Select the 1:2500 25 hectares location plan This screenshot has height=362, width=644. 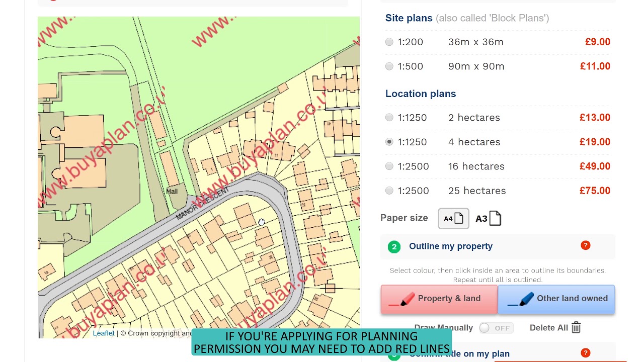pyautogui.click(x=389, y=191)
